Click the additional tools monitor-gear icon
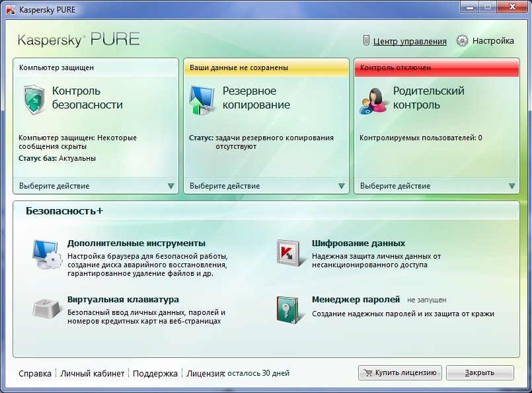The height and width of the screenshot is (393, 532). pos(47,254)
